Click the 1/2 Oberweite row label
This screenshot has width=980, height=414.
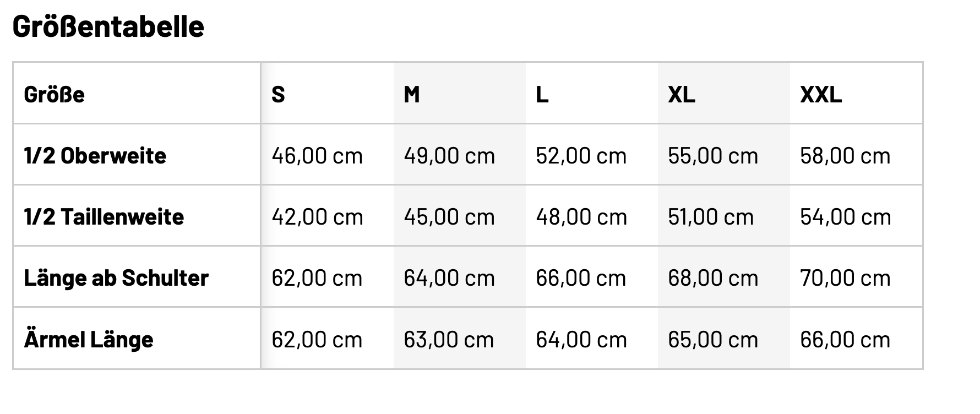coord(95,156)
